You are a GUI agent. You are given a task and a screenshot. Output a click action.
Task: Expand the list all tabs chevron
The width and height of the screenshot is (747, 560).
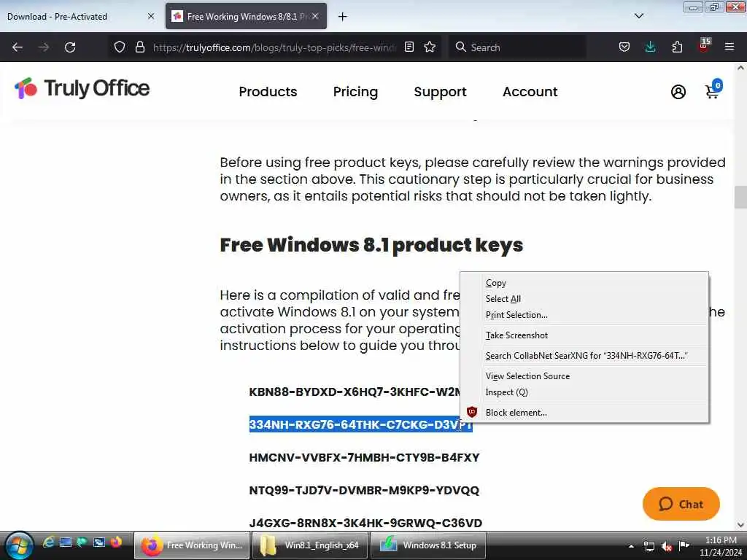pos(639,16)
